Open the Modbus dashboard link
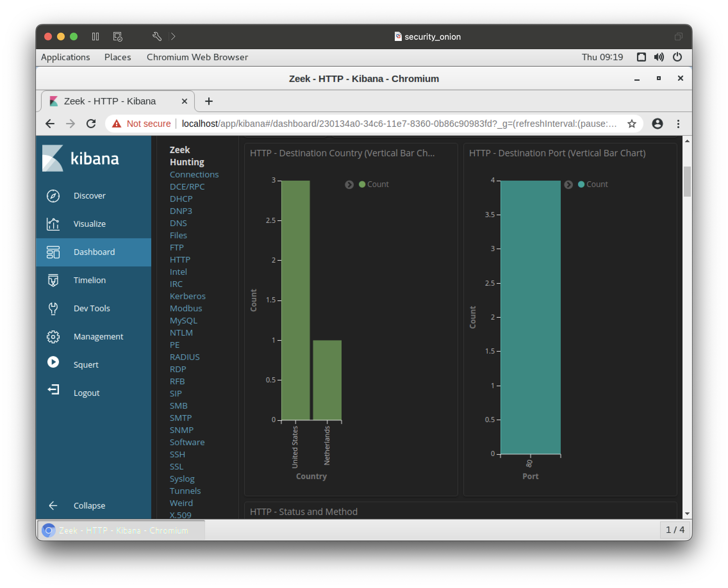728x588 pixels. (x=186, y=308)
